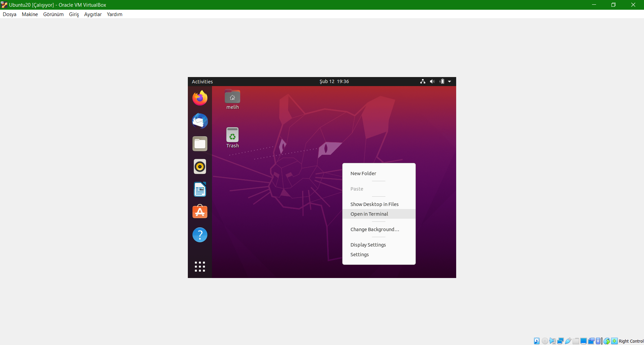Launch Ubuntu Software from the dock

[200, 212]
